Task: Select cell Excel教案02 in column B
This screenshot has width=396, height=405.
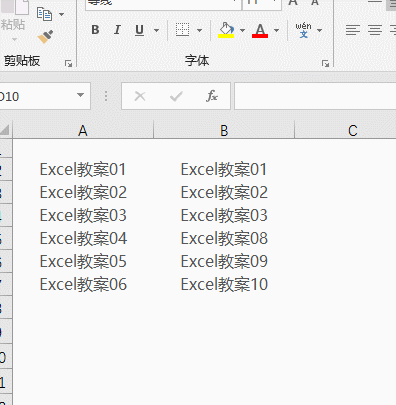Action: [x=224, y=192]
